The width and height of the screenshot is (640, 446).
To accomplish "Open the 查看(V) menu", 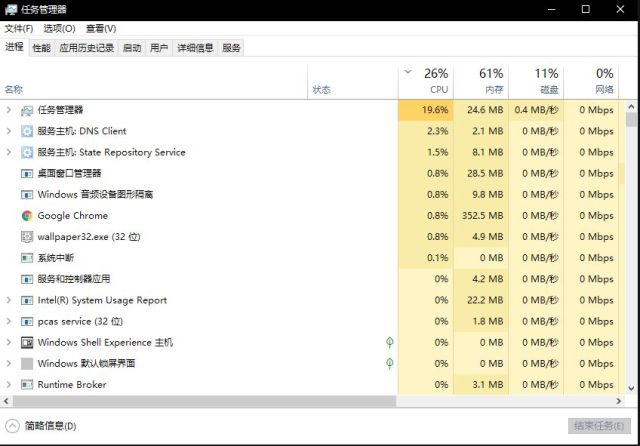I will click(101, 29).
